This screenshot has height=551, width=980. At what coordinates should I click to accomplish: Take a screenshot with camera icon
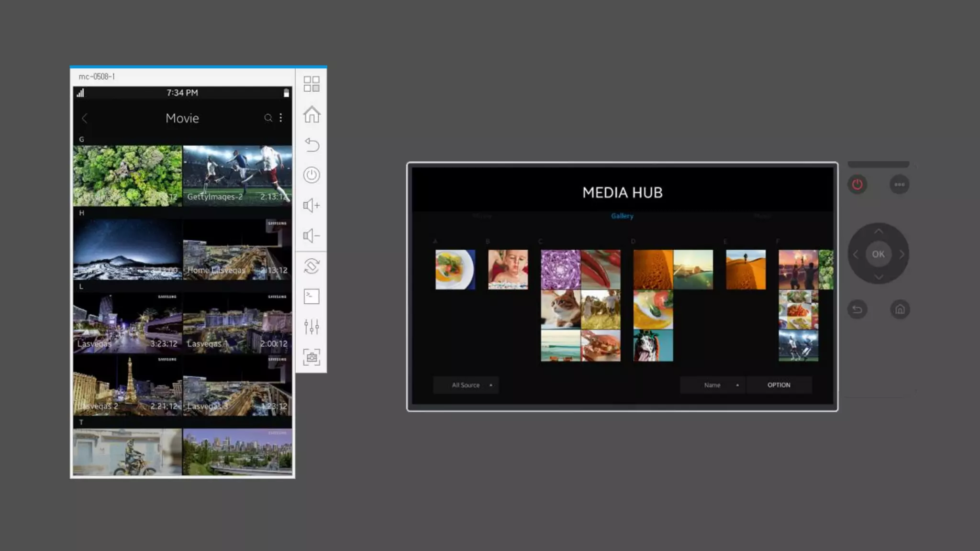click(x=312, y=357)
